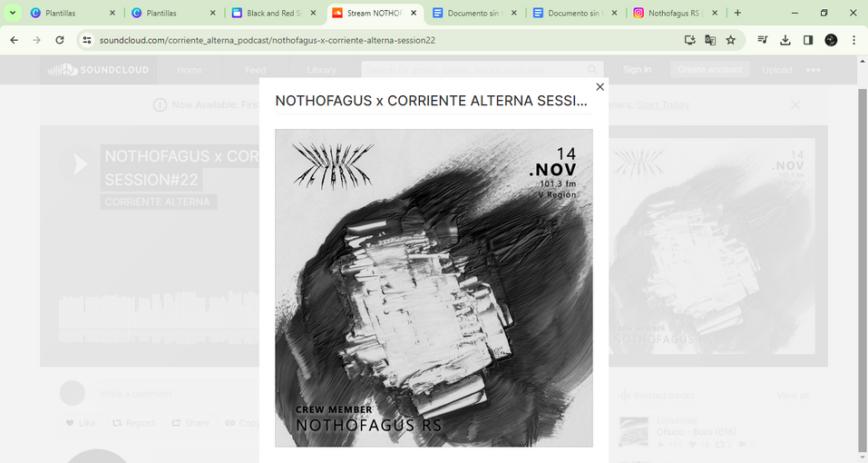Open a new browser tab
Image resolution: width=868 pixels, height=463 pixels.
737,13
